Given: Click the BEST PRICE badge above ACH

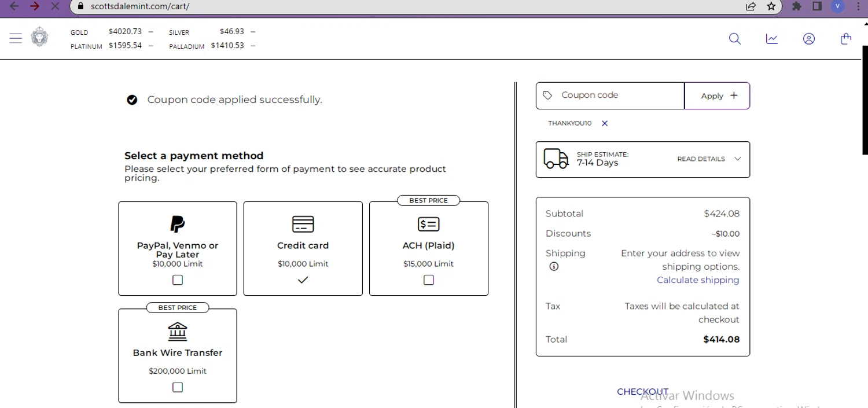Looking at the screenshot, I should 428,200.
